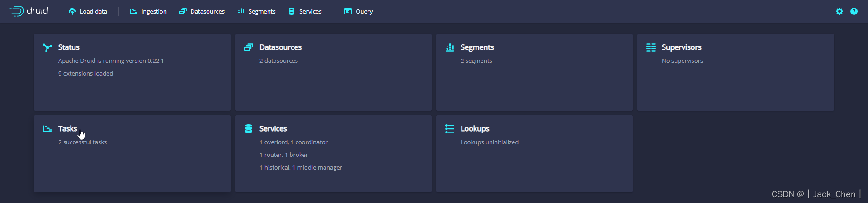868x203 pixels.
Task: Click the Load data cloud upload icon
Action: tap(72, 11)
